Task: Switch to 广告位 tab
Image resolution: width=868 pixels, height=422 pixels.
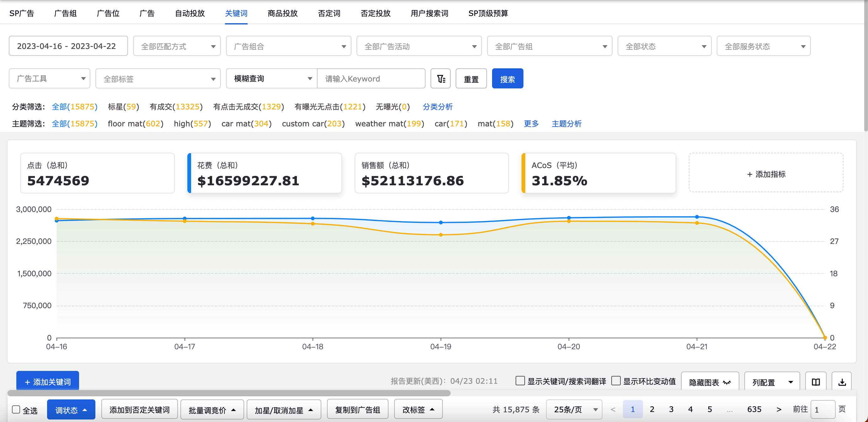Action: (108, 13)
